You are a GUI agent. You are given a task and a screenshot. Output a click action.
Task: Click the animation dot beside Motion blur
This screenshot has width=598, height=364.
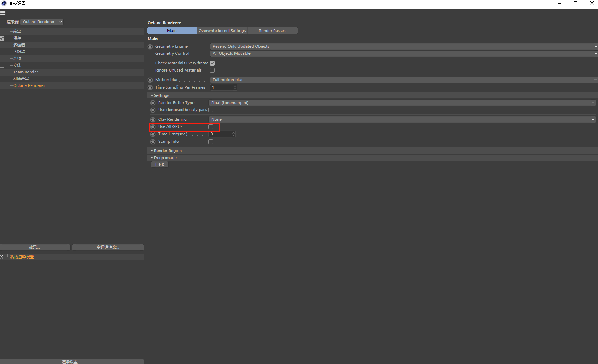point(150,80)
